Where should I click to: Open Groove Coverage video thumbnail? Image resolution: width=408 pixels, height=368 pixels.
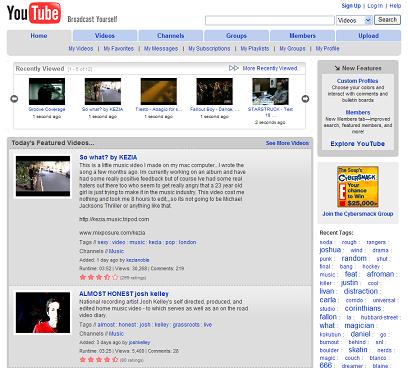click(47, 91)
